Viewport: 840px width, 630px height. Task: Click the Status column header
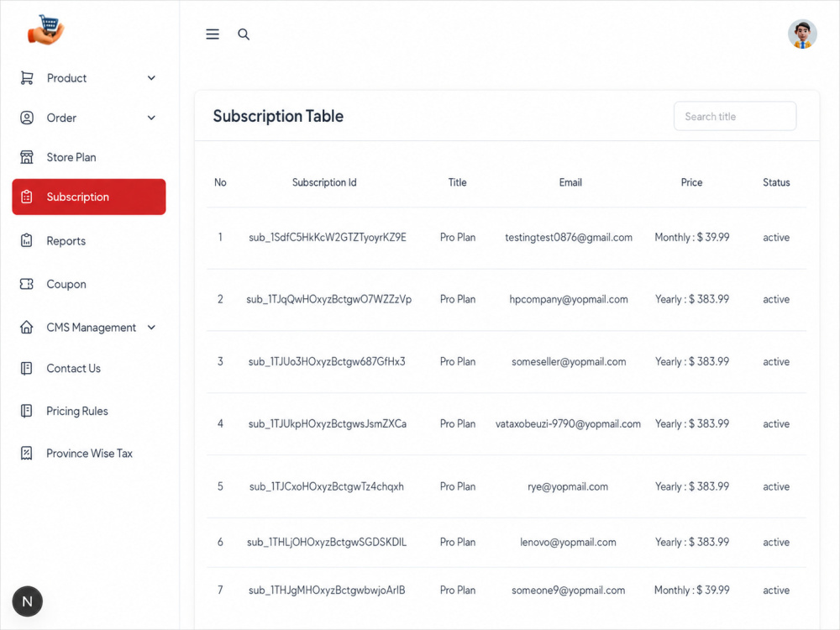pyautogui.click(x=776, y=182)
